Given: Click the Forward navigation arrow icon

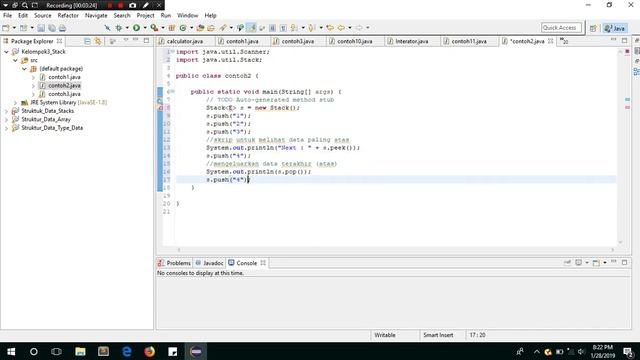Looking at the screenshot, I should (x=359, y=28).
